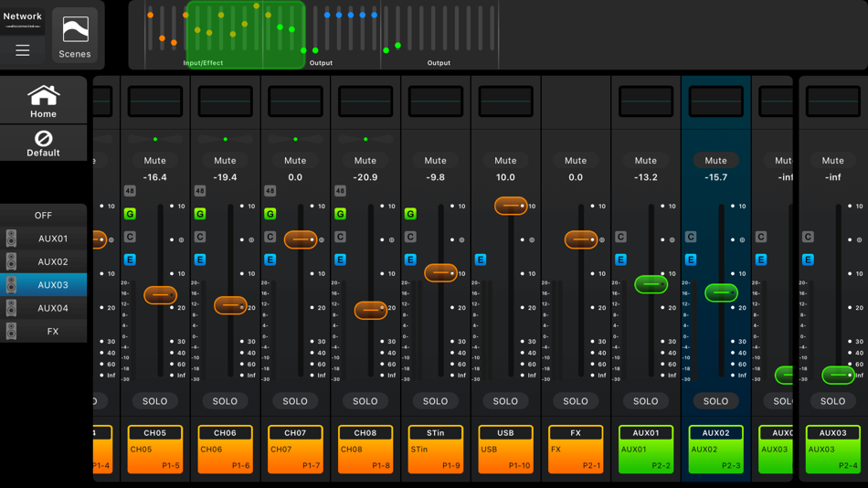The height and width of the screenshot is (488, 868).
Task: Open EQ E icon on USB channel
Action: point(481,260)
